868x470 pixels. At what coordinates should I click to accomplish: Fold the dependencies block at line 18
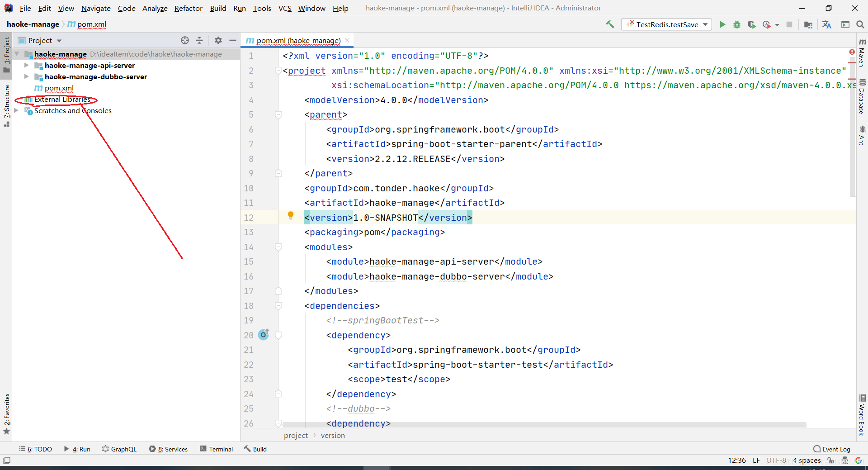[x=278, y=306]
